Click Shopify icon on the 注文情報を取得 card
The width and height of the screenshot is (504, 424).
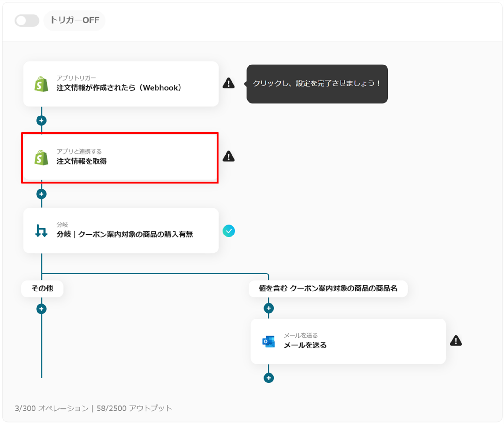41,157
